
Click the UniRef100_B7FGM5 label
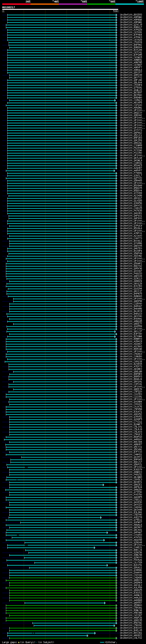pos(131,55)
